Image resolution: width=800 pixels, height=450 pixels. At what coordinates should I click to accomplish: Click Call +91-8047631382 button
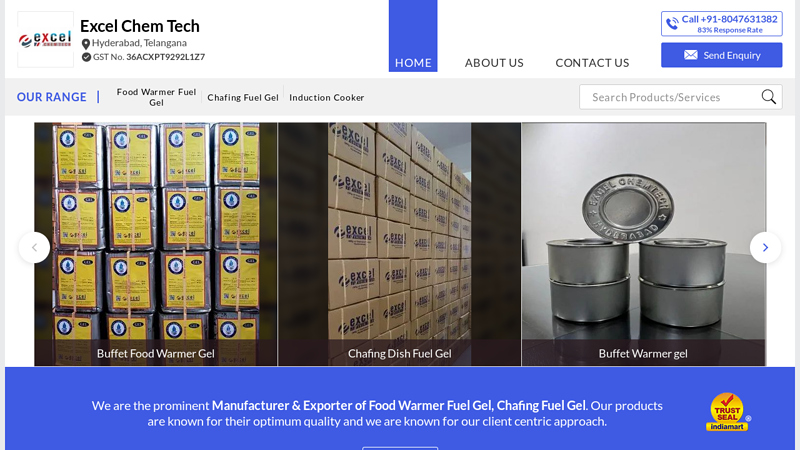721,24
